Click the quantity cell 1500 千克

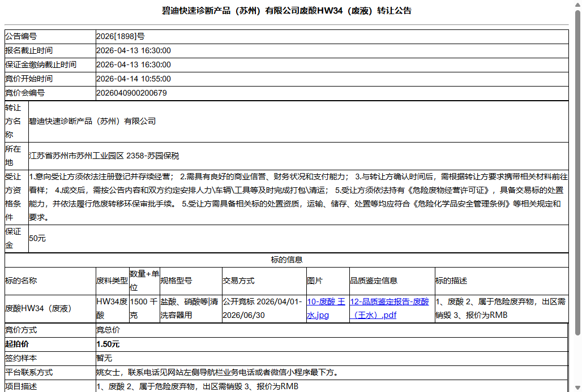pos(144,308)
